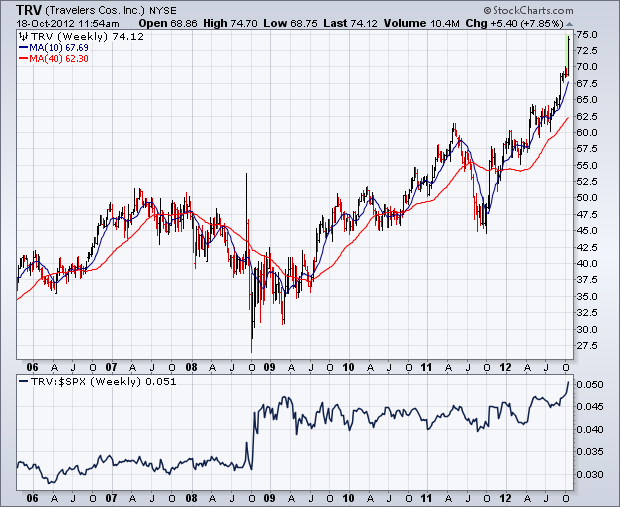Click the red MA(40) legend line swatch

tap(23, 59)
